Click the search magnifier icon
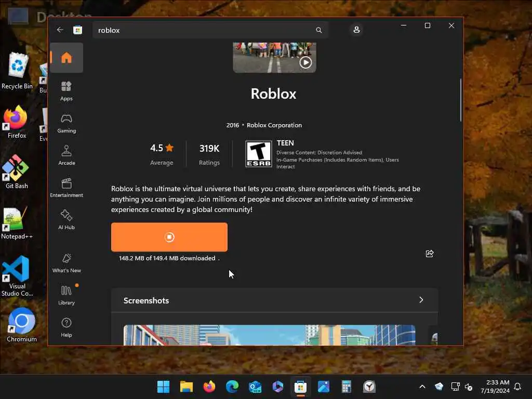This screenshot has width=532, height=399. tap(318, 30)
